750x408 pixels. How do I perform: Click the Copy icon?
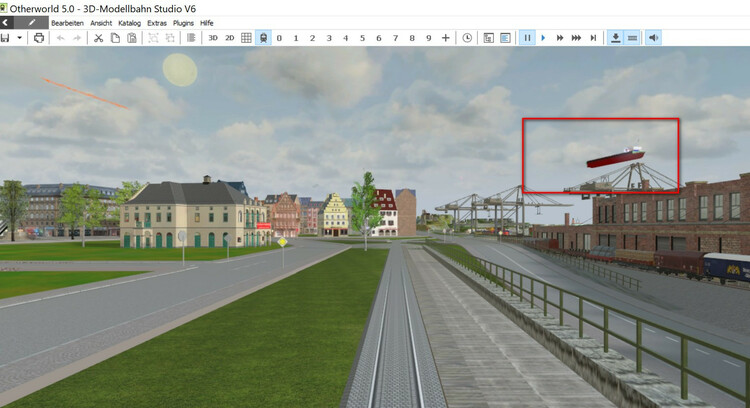coord(115,38)
